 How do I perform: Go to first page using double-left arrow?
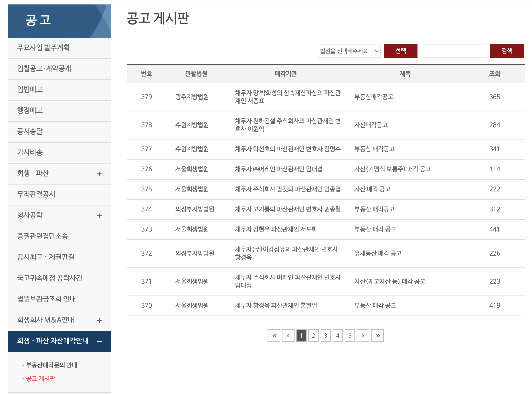click(x=274, y=336)
